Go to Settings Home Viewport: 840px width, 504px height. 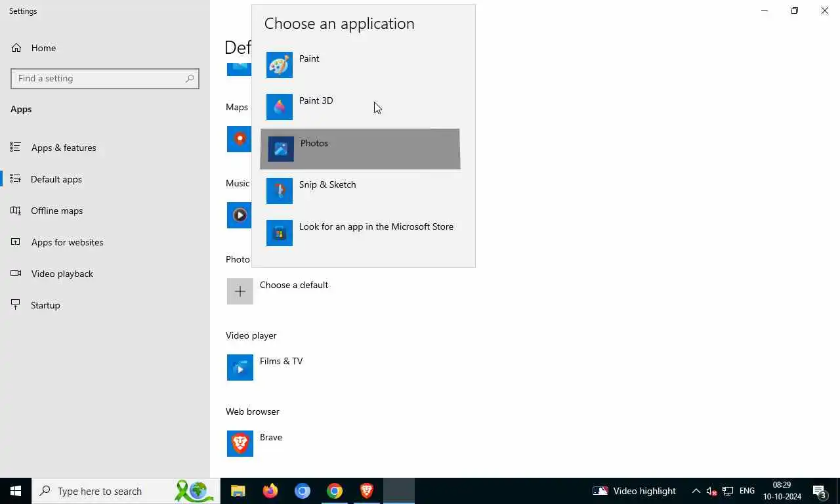pyautogui.click(x=105, y=48)
